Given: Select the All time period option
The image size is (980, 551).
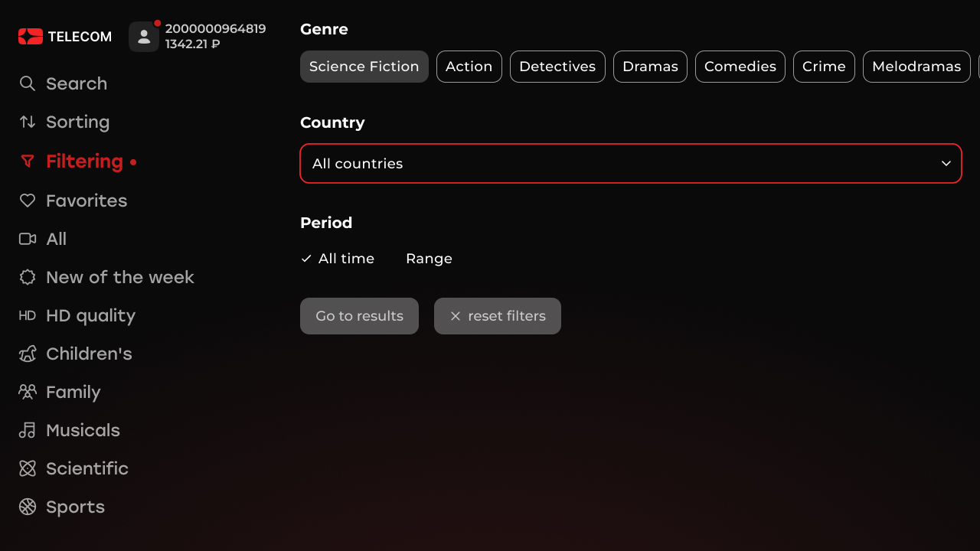Looking at the screenshot, I should point(338,259).
